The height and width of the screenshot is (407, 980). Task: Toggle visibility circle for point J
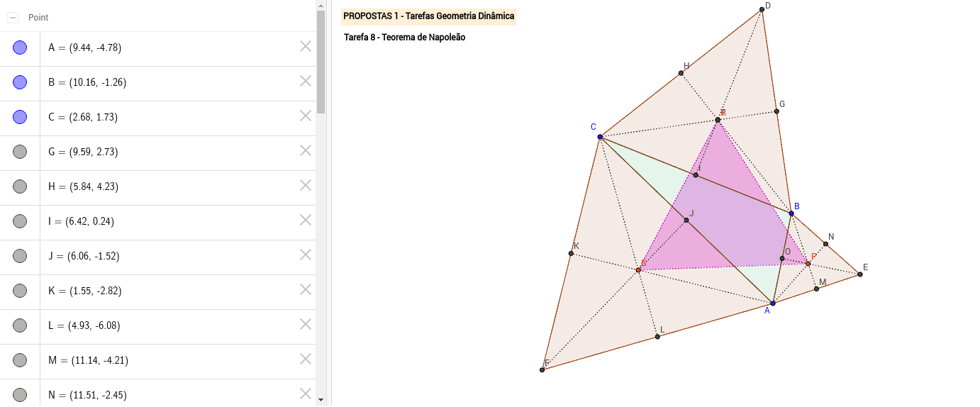click(20, 256)
